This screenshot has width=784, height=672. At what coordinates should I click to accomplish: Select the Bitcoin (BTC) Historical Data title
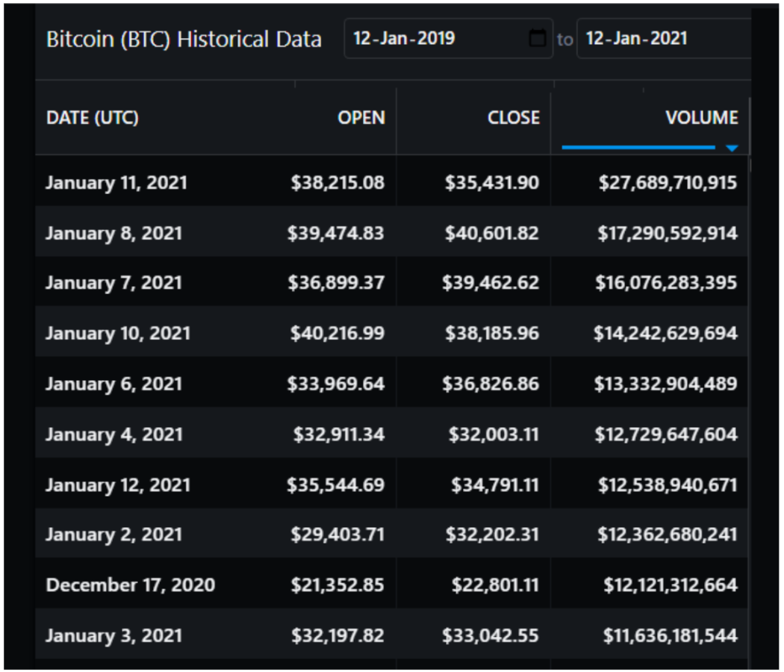tap(184, 40)
